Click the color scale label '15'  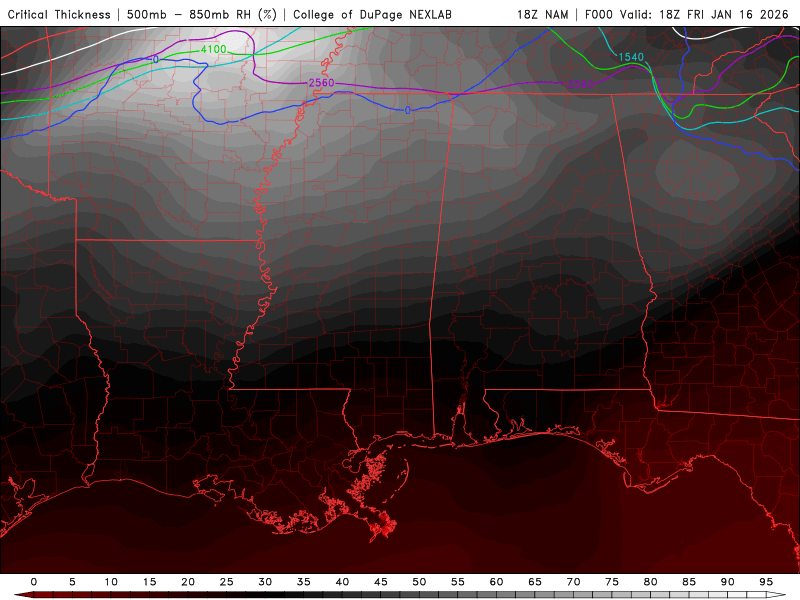point(149,582)
